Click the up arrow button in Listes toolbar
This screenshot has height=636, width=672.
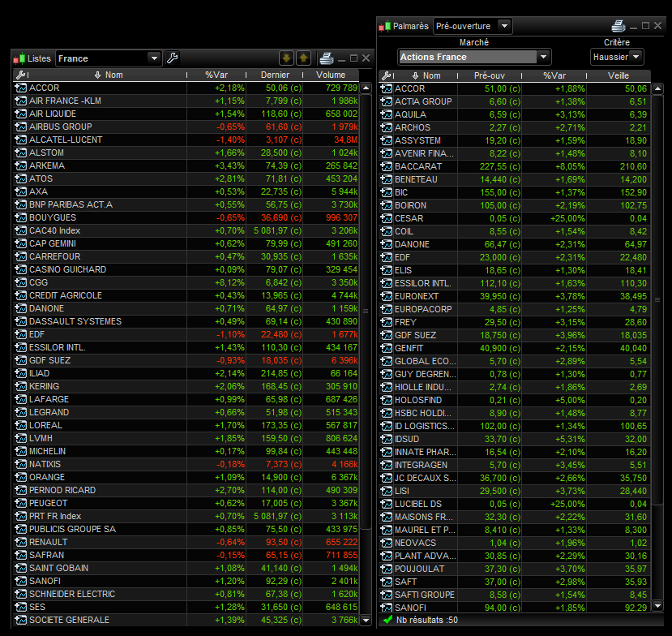tap(303, 58)
